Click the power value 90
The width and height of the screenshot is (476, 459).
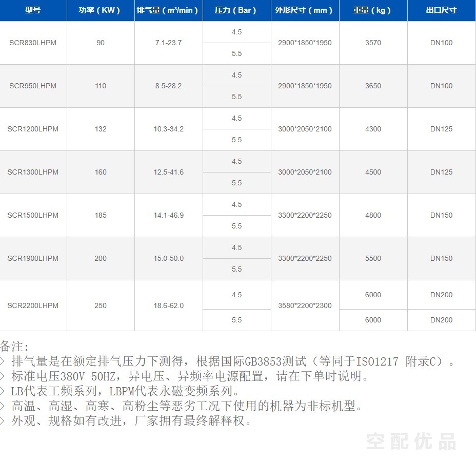pos(101,43)
